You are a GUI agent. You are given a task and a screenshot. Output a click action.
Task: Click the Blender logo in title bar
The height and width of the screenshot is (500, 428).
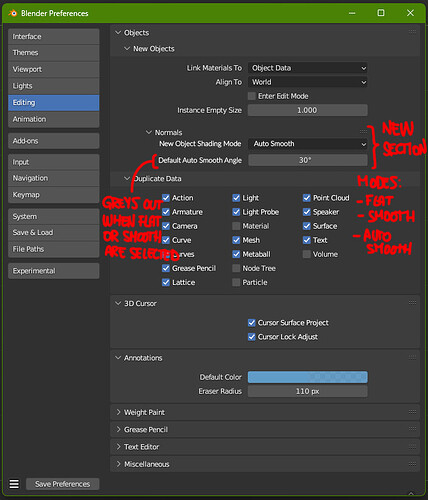[x=13, y=13]
